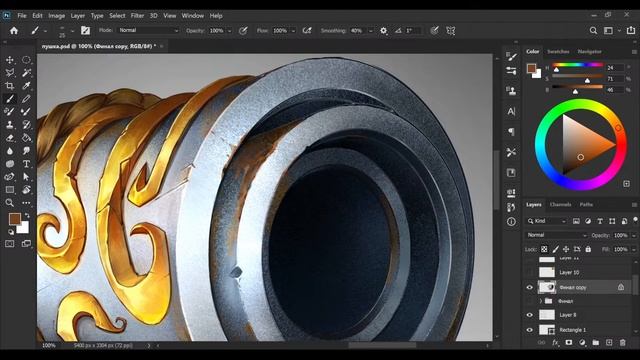Select the Eyedropper tool

26,86
